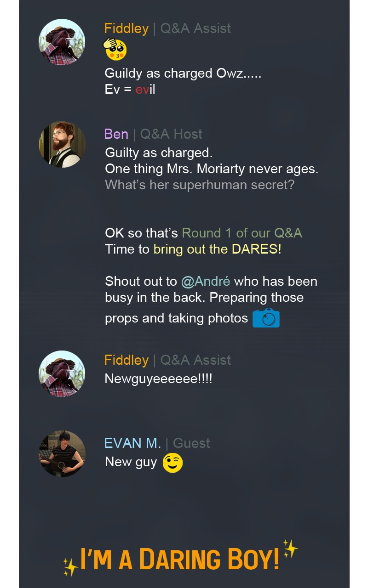Click Fiddley's avatar beside the Newguyeeeeee message
This screenshot has width=368, height=588.
[62, 374]
